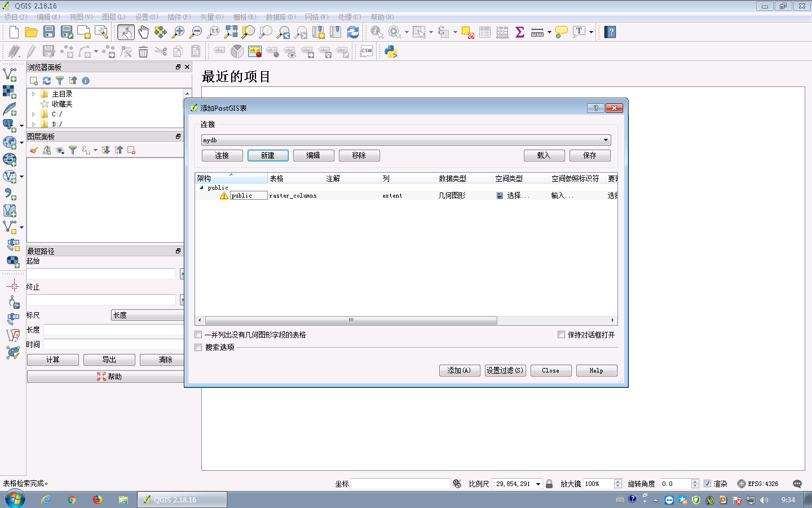Click the Connect button in PostGIS dialog
This screenshot has width=812, height=508.
(222, 155)
